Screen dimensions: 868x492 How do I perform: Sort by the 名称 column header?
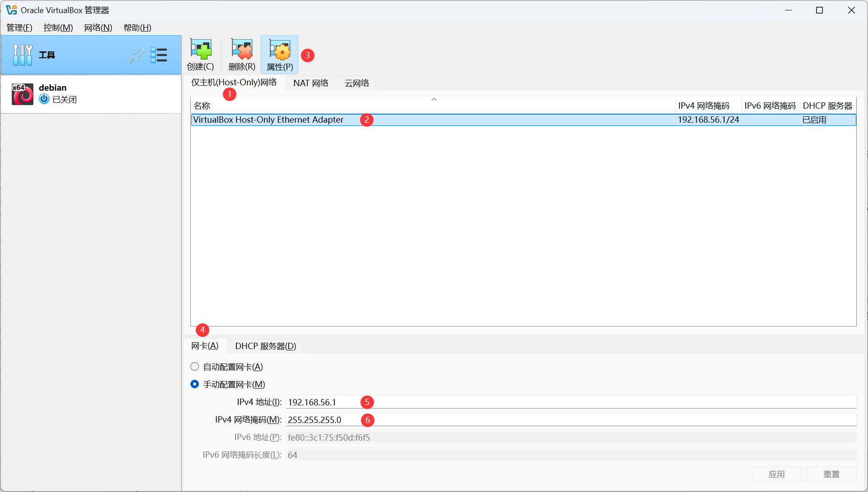tap(433, 106)
